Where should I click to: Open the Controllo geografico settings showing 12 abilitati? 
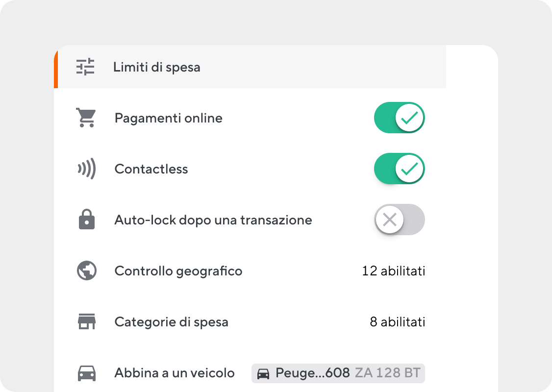394,271
